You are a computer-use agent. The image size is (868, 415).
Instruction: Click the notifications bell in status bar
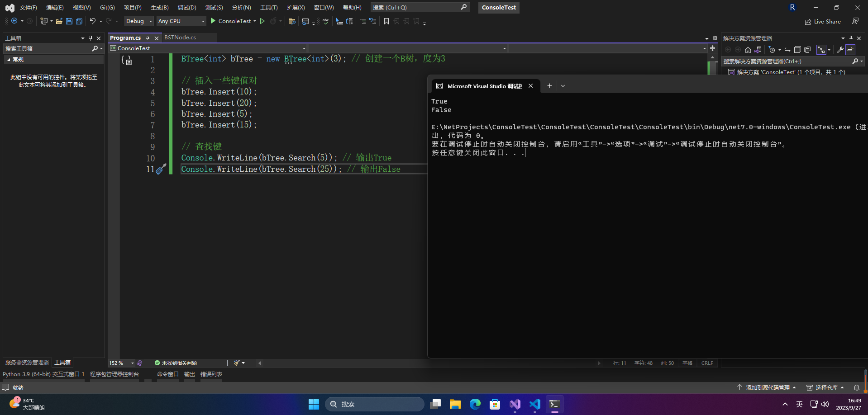click(x=856, y=388)
